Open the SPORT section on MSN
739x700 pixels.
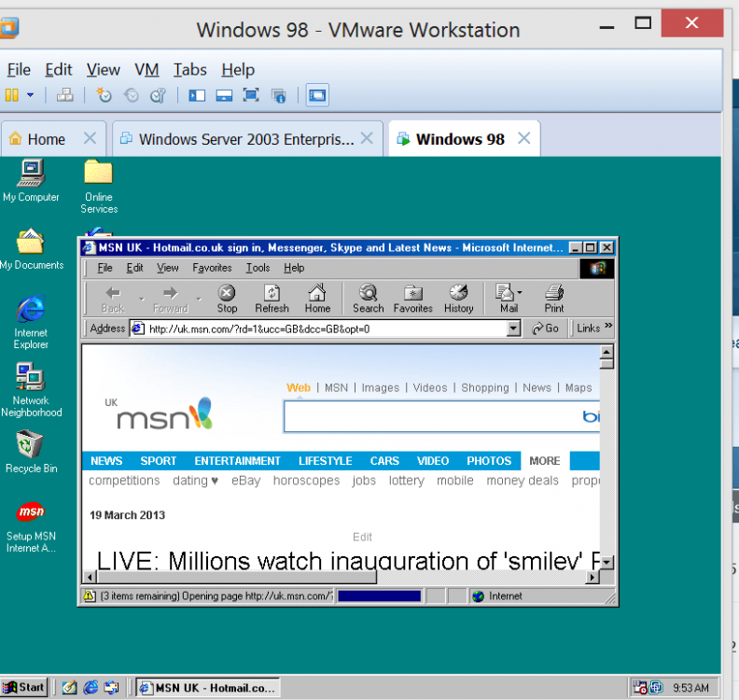(158, 460)
